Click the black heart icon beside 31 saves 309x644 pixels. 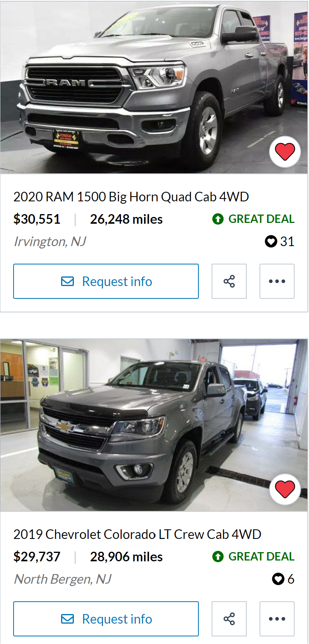tap(271, 241)
